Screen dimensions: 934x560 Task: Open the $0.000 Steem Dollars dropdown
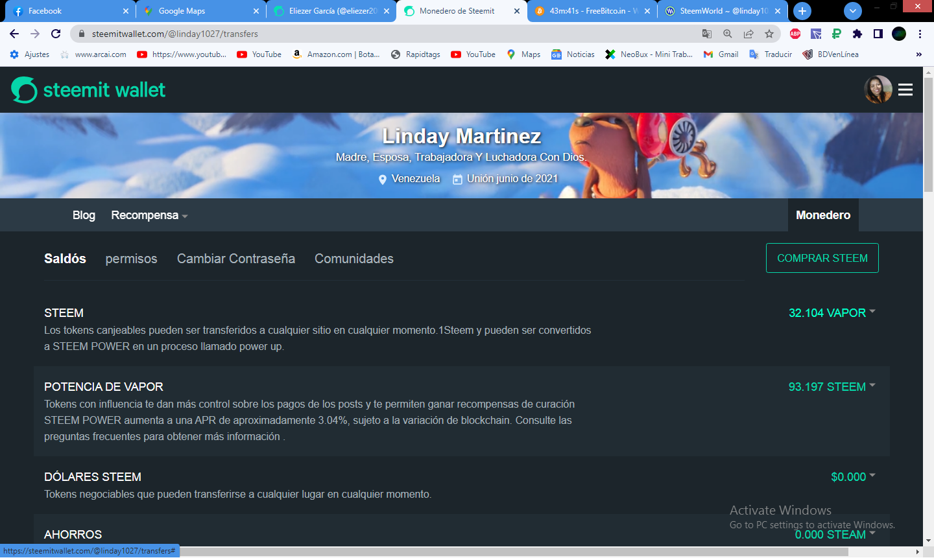(x=854, y=477)
